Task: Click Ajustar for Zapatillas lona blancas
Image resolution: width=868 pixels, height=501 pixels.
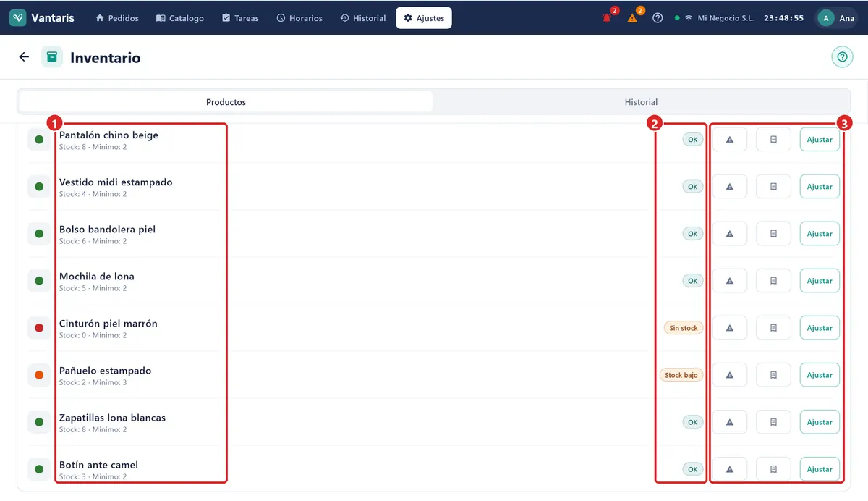Action: point(820,422)
